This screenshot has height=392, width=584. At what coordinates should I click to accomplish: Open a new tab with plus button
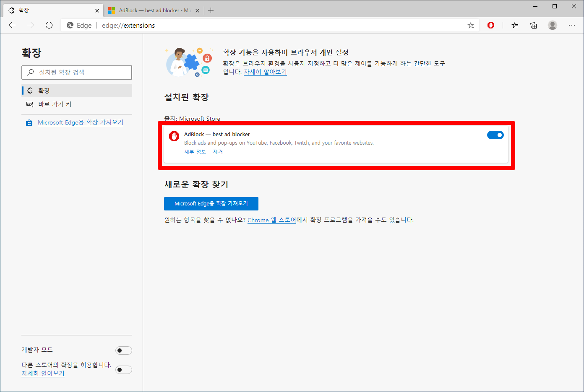tap(211, 10)
